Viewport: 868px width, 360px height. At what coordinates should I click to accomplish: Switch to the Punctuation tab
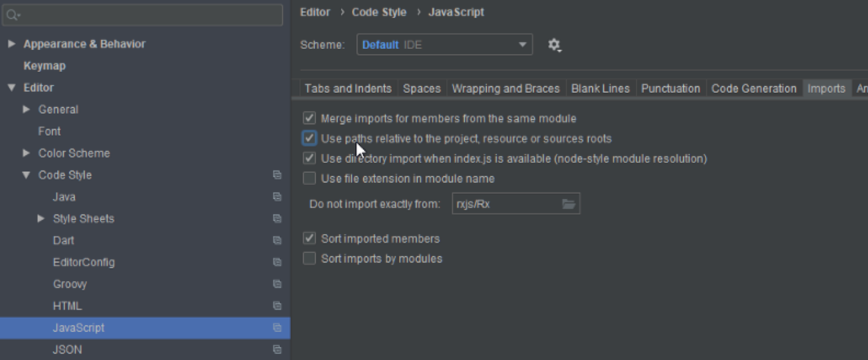(671, 88)
